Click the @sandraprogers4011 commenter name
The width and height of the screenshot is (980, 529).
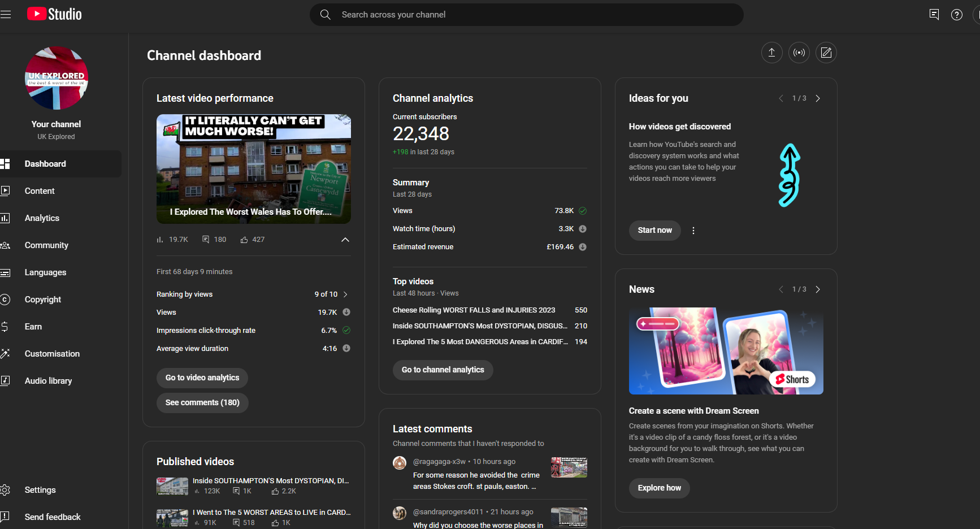click(448, 512)
